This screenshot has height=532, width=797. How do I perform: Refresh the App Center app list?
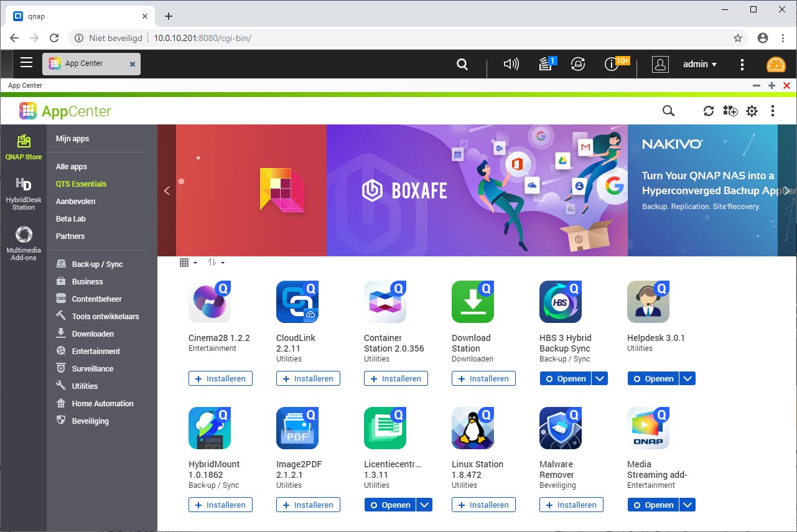708,111
